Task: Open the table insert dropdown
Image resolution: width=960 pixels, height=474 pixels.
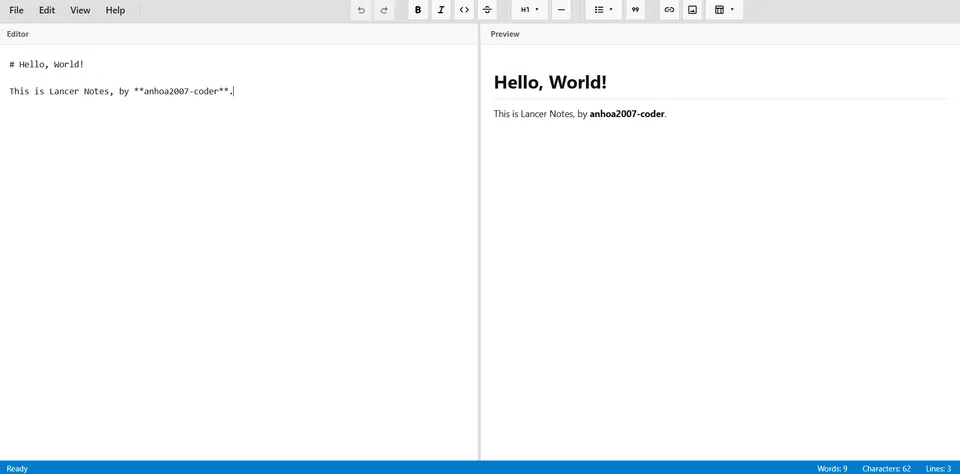Action: click(724, 10)
